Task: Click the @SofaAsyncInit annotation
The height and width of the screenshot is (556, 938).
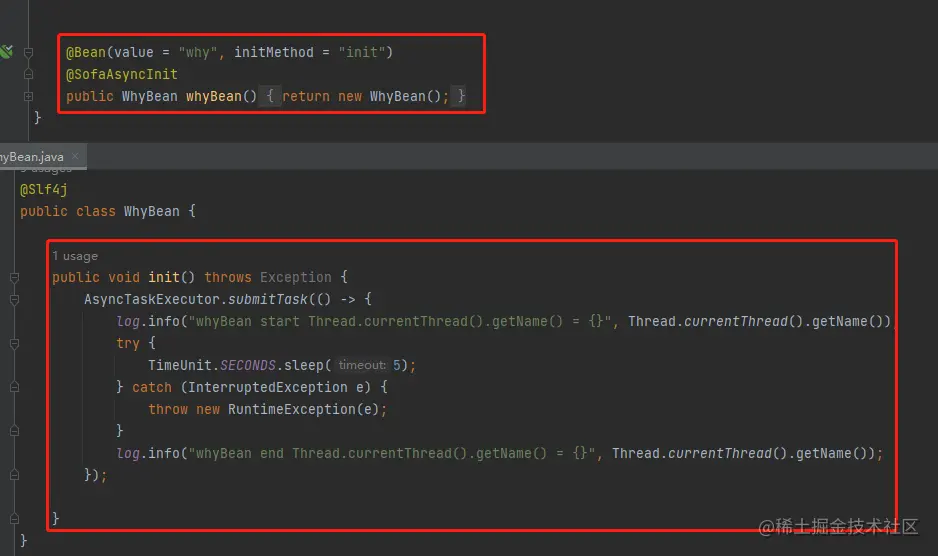Action: coord(121,74)
